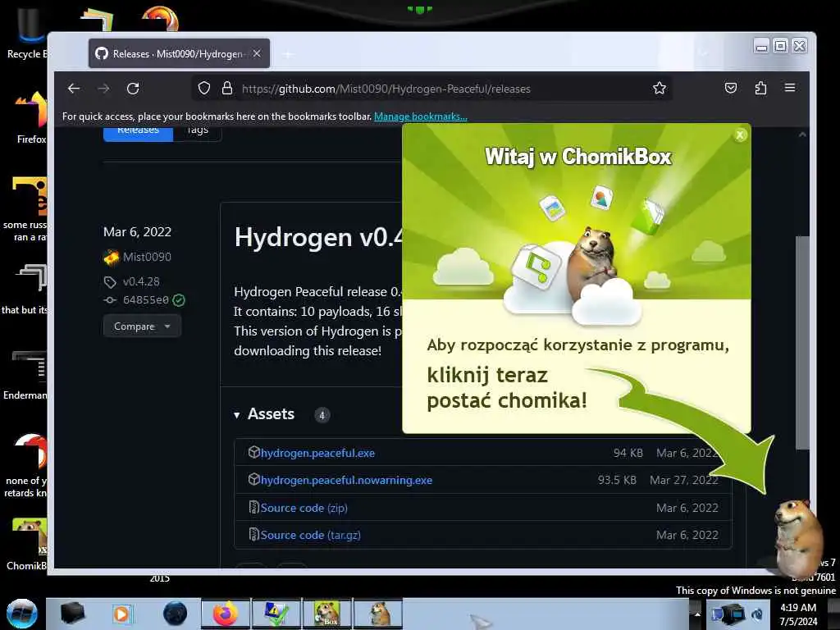Click the ChomikBox hamster character near the tray

pyautogui.click(x=798, y=538)
